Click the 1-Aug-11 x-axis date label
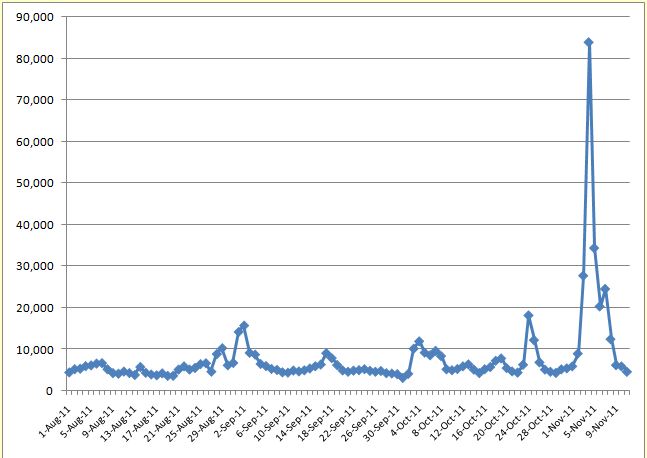Viewport: 647px width, 458px height. [x=53, y=419]
